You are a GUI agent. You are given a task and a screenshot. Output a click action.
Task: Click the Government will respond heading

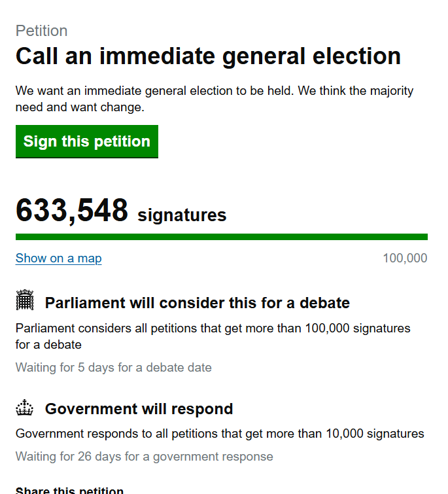click(139, 409)
